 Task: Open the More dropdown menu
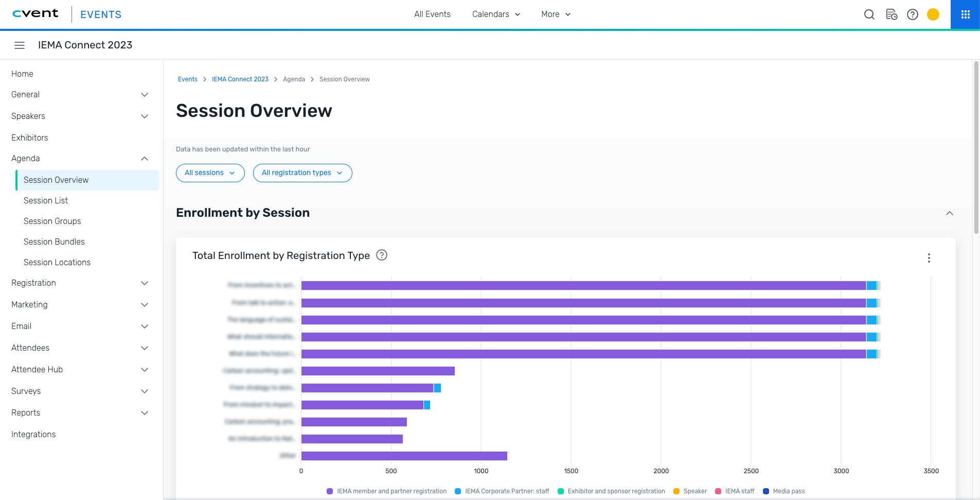point(556,14)
